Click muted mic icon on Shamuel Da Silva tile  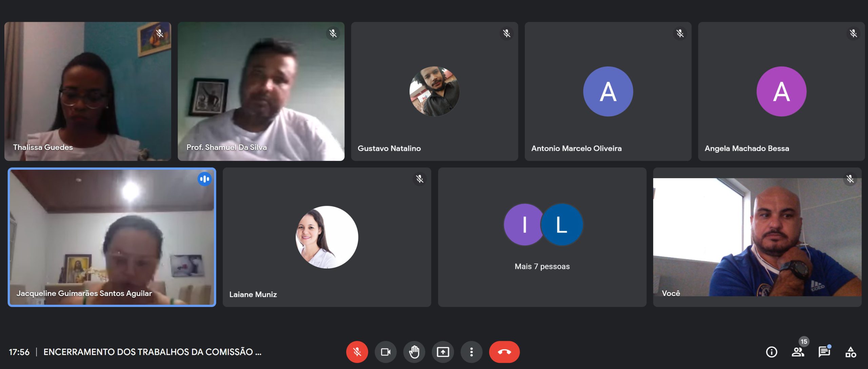tap(333, 33)
